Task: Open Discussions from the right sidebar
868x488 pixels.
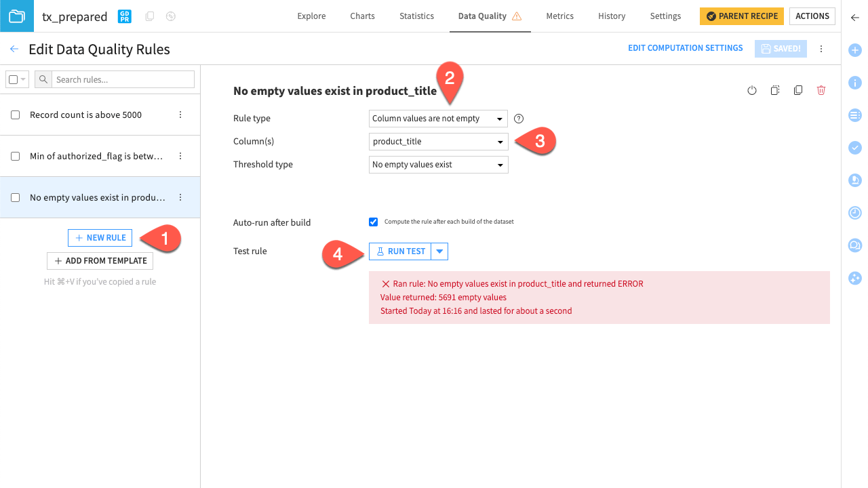Action: (x=854, y=245)
